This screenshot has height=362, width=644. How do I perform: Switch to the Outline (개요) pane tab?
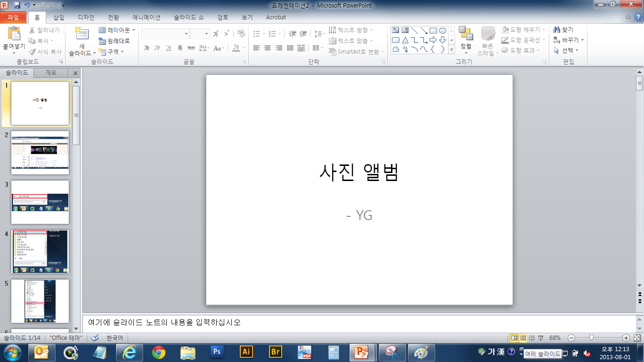[50, 73]
